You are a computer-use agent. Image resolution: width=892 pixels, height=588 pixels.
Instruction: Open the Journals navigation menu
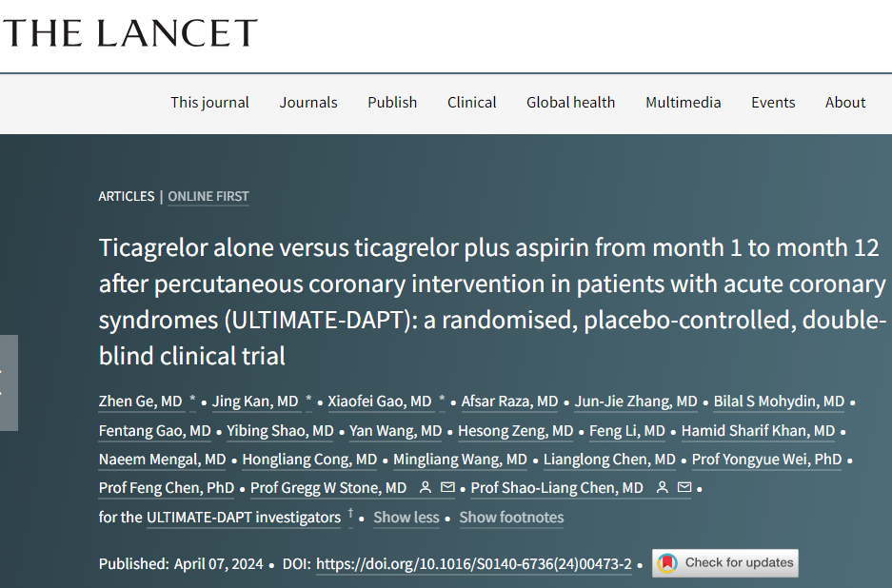pyautogui.click(x=308, y=103)
